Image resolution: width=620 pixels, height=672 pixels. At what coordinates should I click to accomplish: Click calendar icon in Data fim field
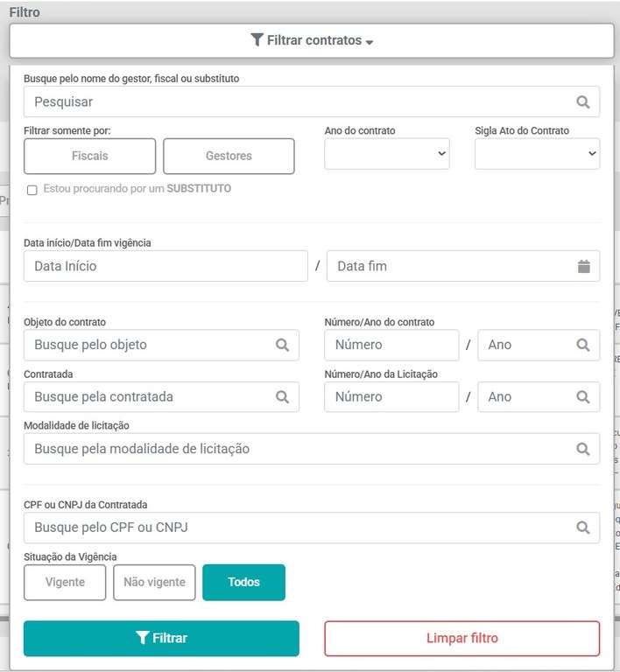pos(583,266)
